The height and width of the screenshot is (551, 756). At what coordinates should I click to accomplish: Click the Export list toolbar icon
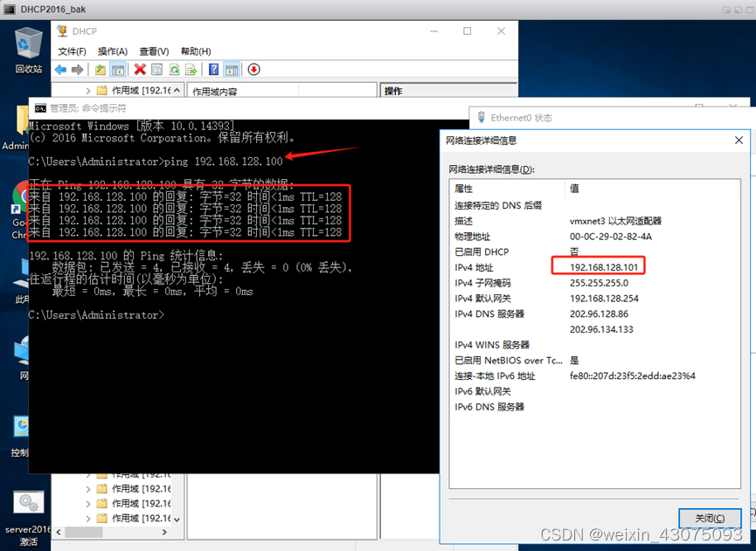(191, 70)
